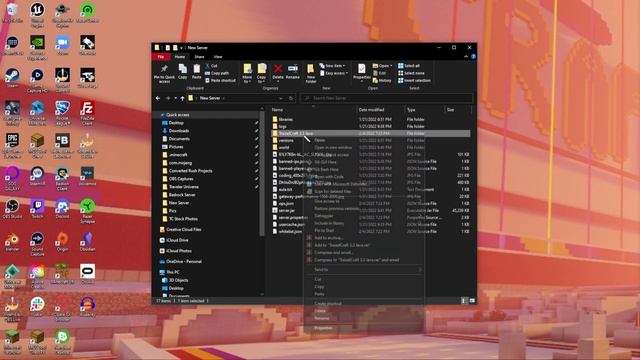This screenshot has height=360, width=640.
Task: Click History in the ribbon
Action: (382, 80)
